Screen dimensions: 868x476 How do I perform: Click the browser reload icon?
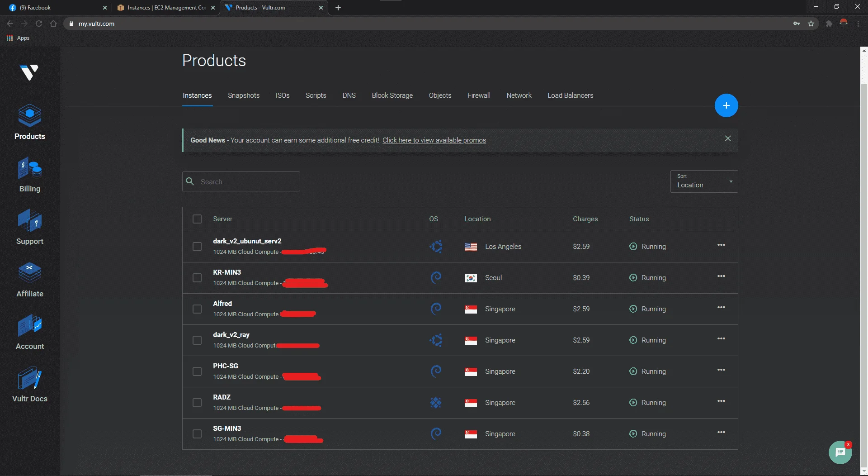[x=39, y=24]
